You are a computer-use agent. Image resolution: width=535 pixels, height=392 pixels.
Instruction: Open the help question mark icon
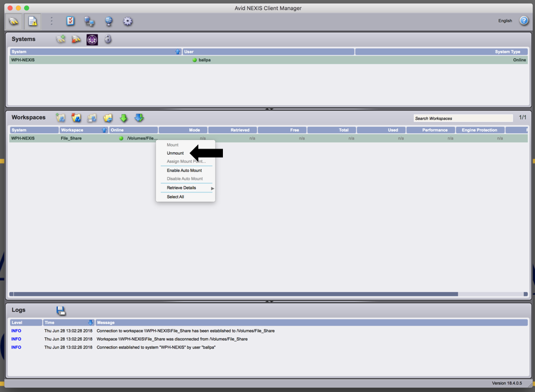point(524,21)
